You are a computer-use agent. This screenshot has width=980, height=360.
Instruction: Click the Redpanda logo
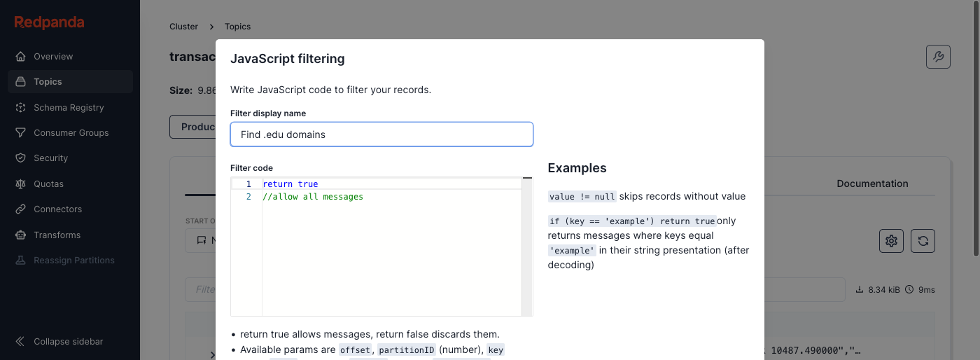coord(49,22)
